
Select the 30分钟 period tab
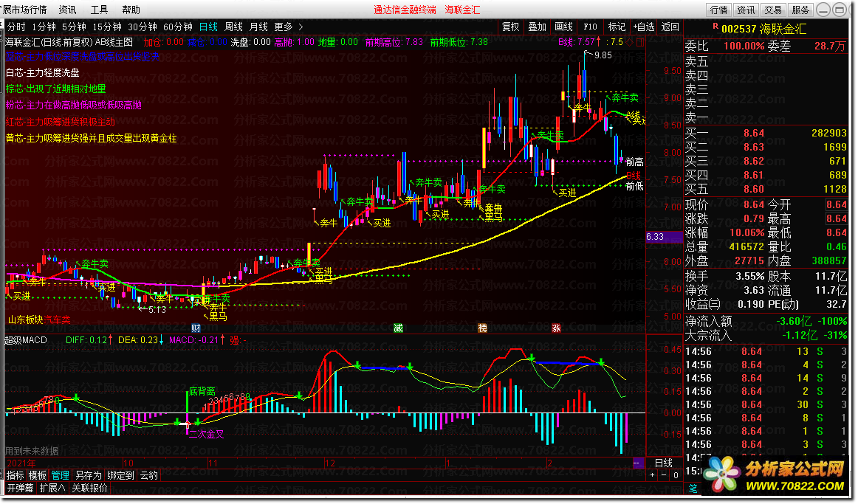click(143, 27)
